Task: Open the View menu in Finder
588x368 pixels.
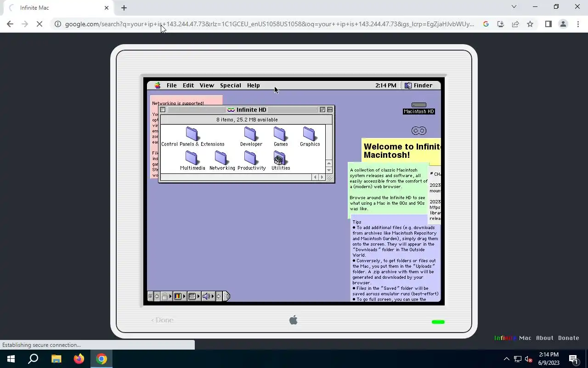Action: point(206,85)
